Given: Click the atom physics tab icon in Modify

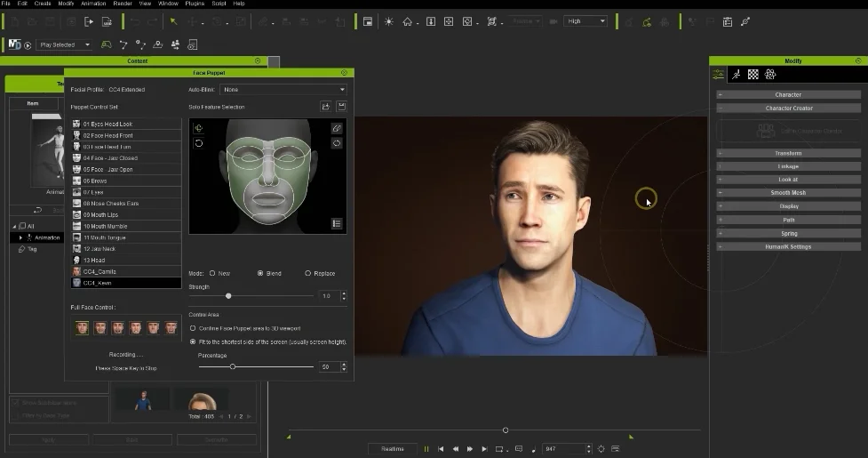Looking at the screenshot, I should pyautogui.click(x=770, y=75).
